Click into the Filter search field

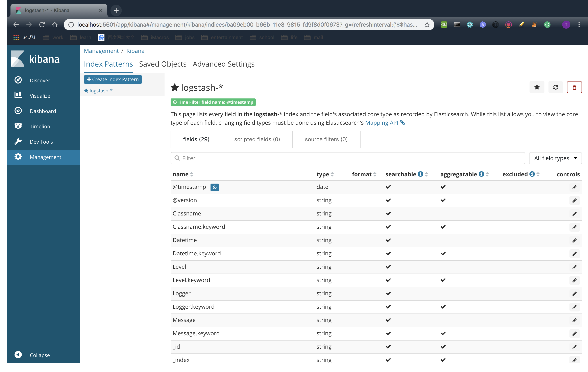347,158
